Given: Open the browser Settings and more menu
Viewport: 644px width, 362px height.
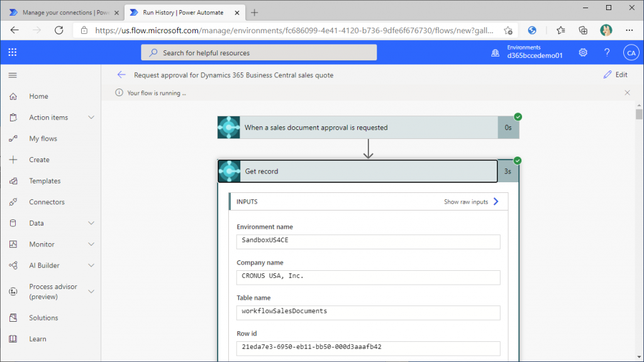Looking at the screenshot, I should 629,30.
